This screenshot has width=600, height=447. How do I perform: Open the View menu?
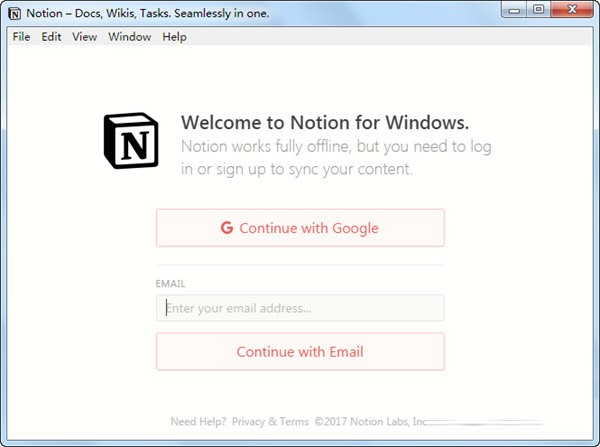click(84, 37)
